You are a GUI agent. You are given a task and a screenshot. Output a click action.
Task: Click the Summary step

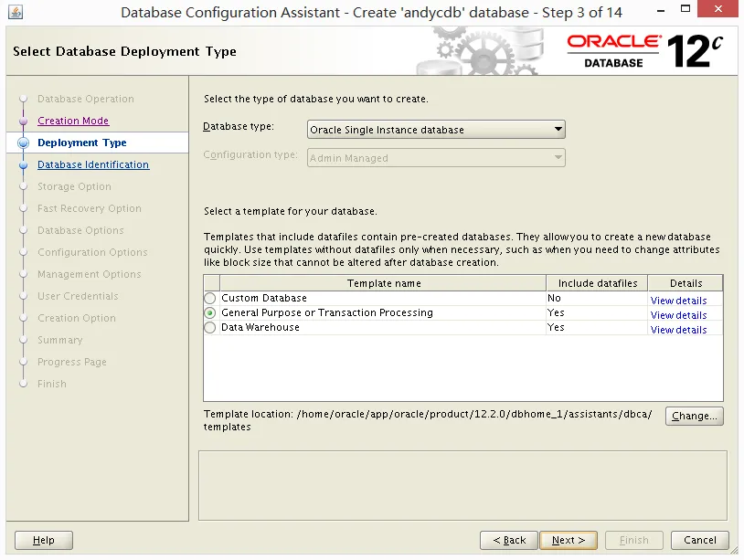pyautogui.click(x=59, y=340)
